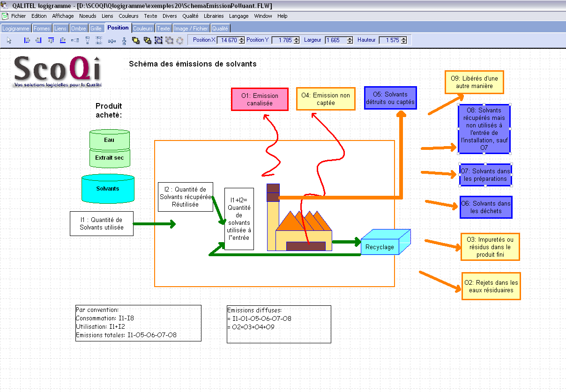Click the distribute vertically spacing icon
This screenshot has width=566, height=392.
(x=124, y=40)
